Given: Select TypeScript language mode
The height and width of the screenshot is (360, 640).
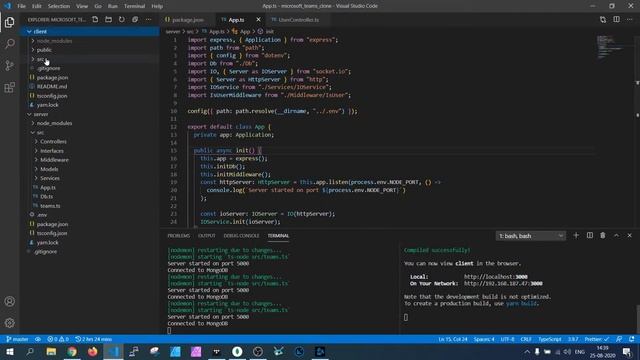Looking at the screenshot, I should (549, 339).
